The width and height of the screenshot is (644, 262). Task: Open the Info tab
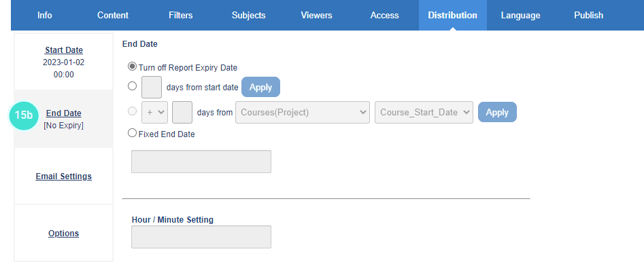(x=44, y=15)
